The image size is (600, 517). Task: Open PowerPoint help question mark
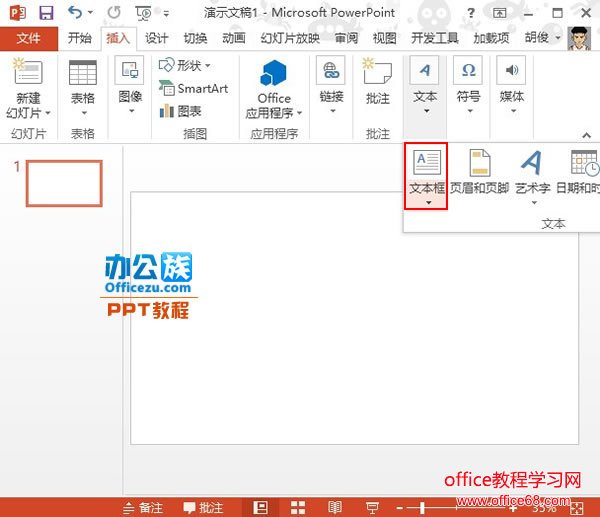[471, 13]
